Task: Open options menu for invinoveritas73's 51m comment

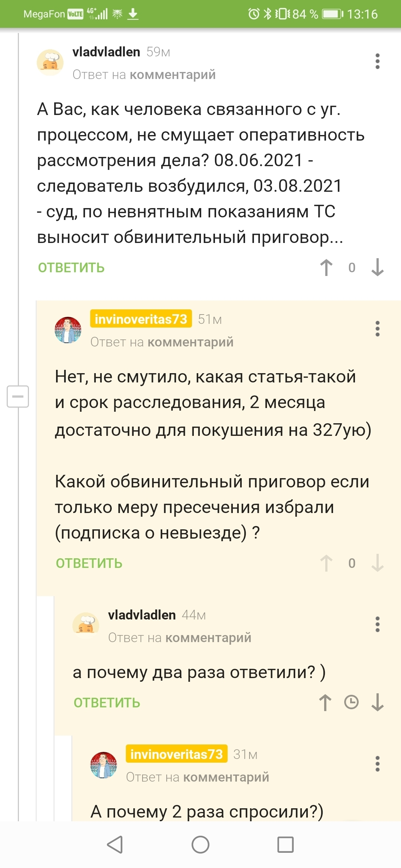Action: pos(377,329)
